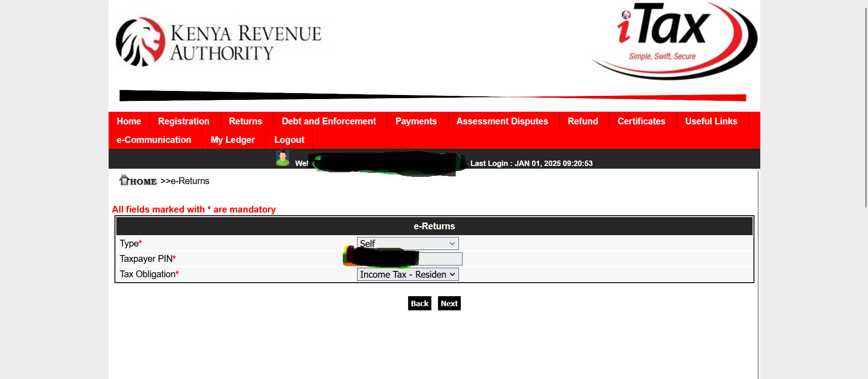Expand the Type dropdown showing Self

click(x=408, y=243)
